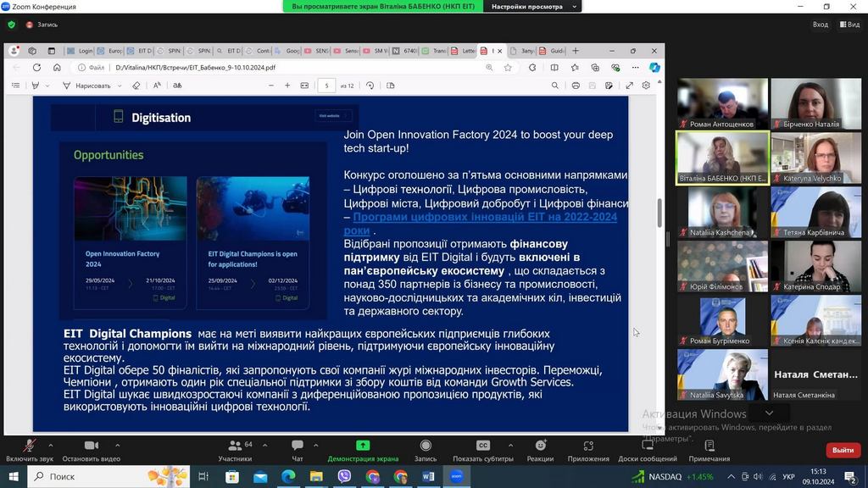Click the PDF viewer vertical scrollbar thumb

[x=659, y=213]
